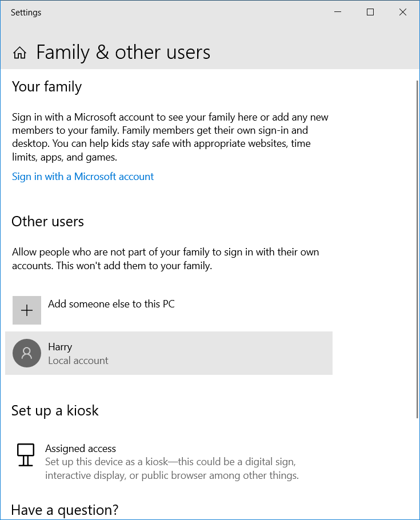This screenshot has width=420, height=520.
Task: Go to Settings home via house icon
Action: pyautogui.click(x=19, y=53)
